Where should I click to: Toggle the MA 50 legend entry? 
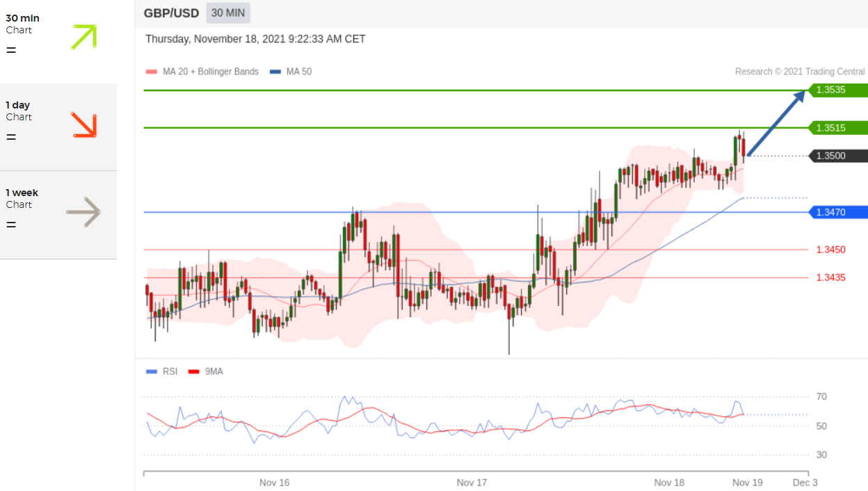click(291, 72)
